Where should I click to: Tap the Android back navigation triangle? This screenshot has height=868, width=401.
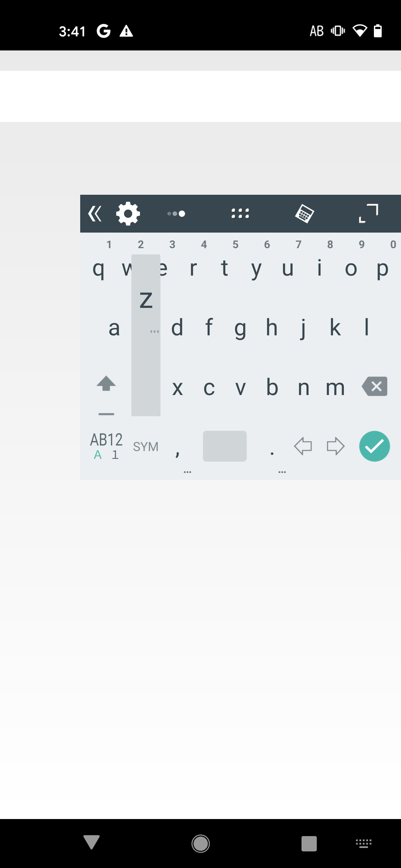pos(91,842)
